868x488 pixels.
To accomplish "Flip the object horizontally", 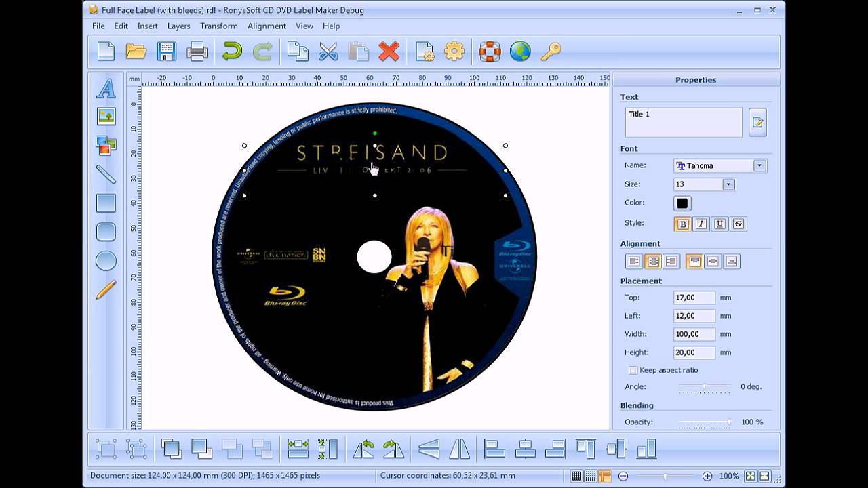I will [x=459, y=449].
